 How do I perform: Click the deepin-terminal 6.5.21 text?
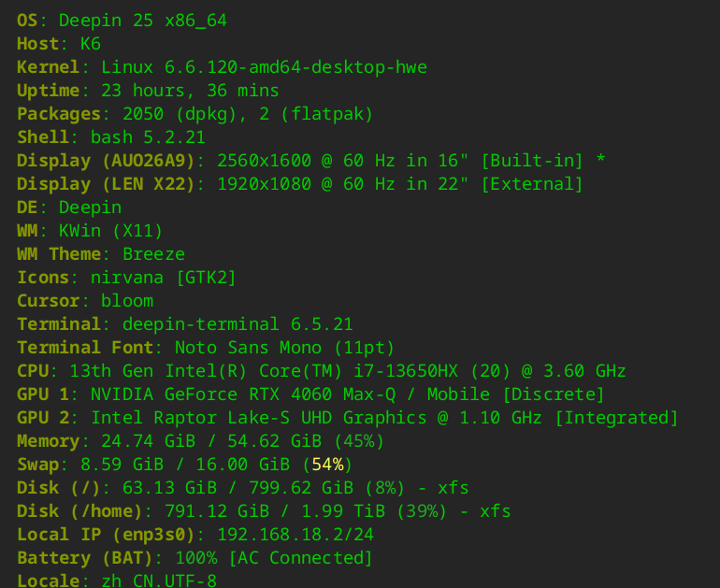[238, 324]
